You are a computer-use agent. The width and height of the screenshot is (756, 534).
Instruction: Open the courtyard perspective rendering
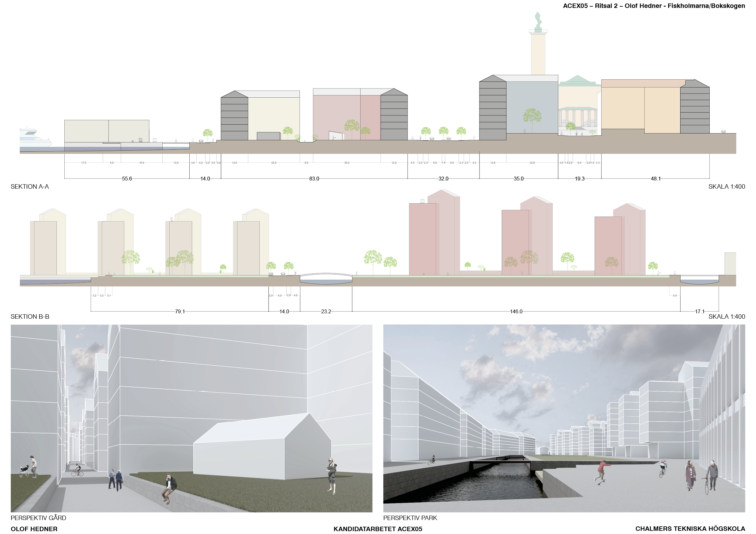192,419
